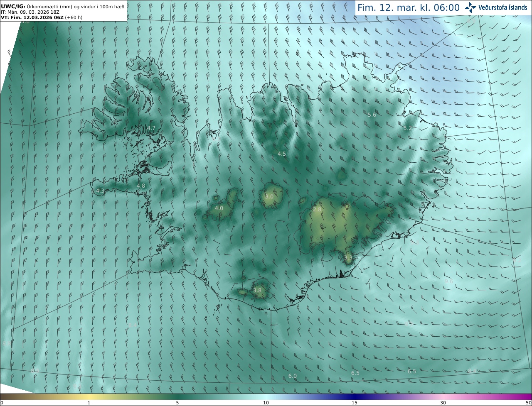The image size is (532, 406).
Task: Click the 6.0 value south of Iceland
Action: 293,376
